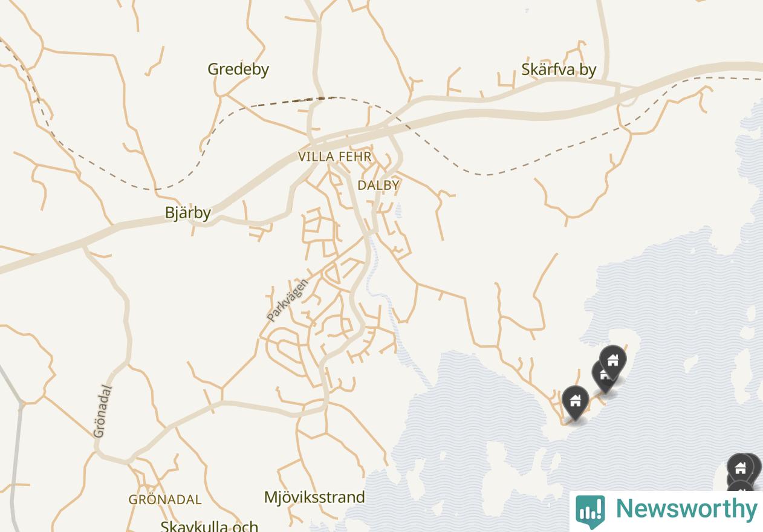The height and width of the screenshot is (532, 763).
Task: Select the cut-off marker just above the Newsworthy banner
Action: point(740,486)
